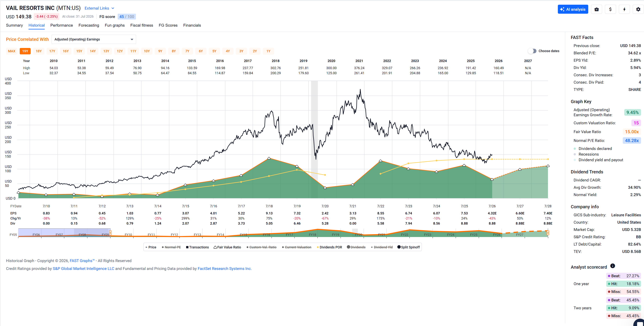This screenshot has height=326, width=644.
Task: Switch to the FG Scores tab
Action: [x=168, y=25]
